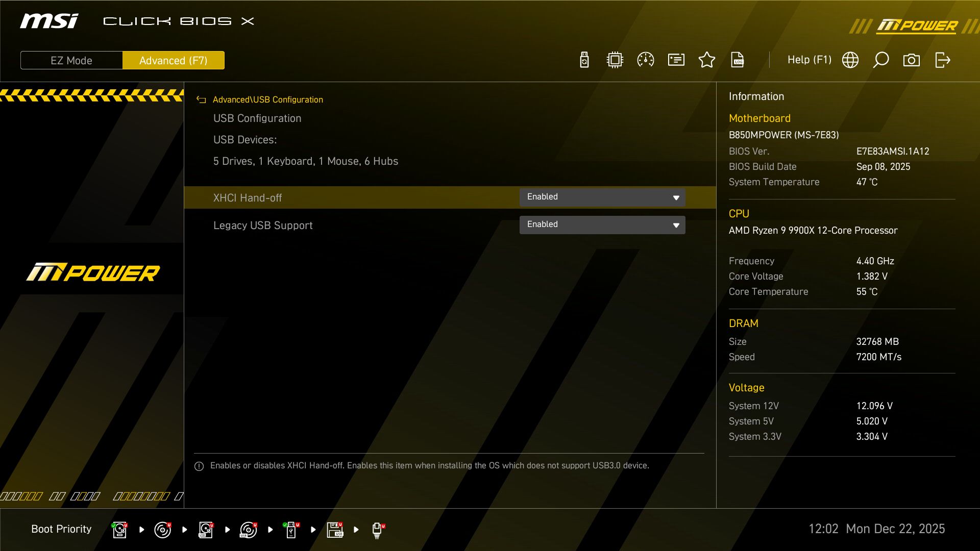Select the network cable boot device icon
Viewport: 980px width, 551px height.
click(x=378, y=530)
